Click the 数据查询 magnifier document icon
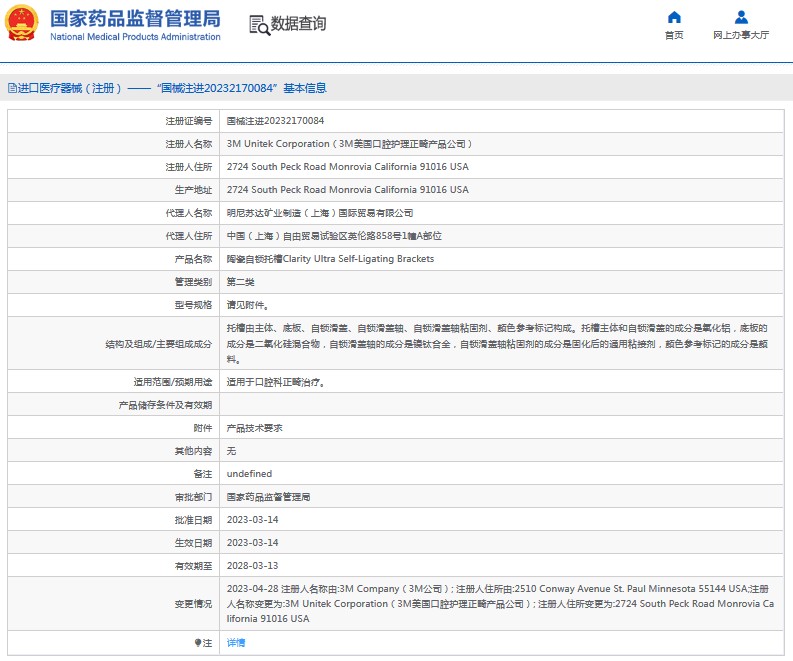This screenshot has height=661, width=793. 260,25
